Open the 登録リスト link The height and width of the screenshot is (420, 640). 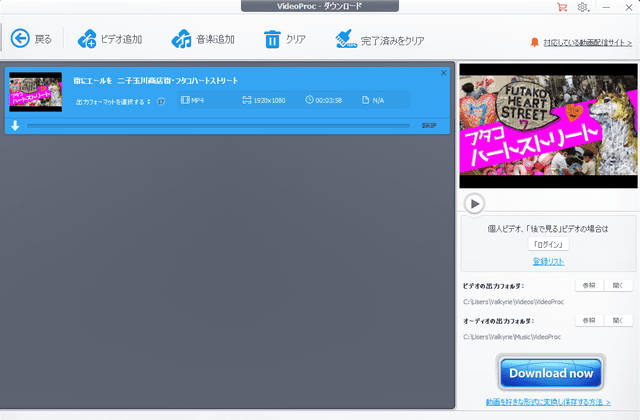click(548, 262)
